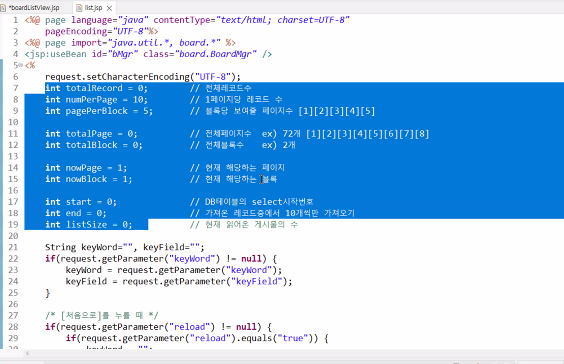Click the nowBlock comment on line 15
The width and height of the screenshot is (564, 364).
pyautogui.click(x=233, y=179)
